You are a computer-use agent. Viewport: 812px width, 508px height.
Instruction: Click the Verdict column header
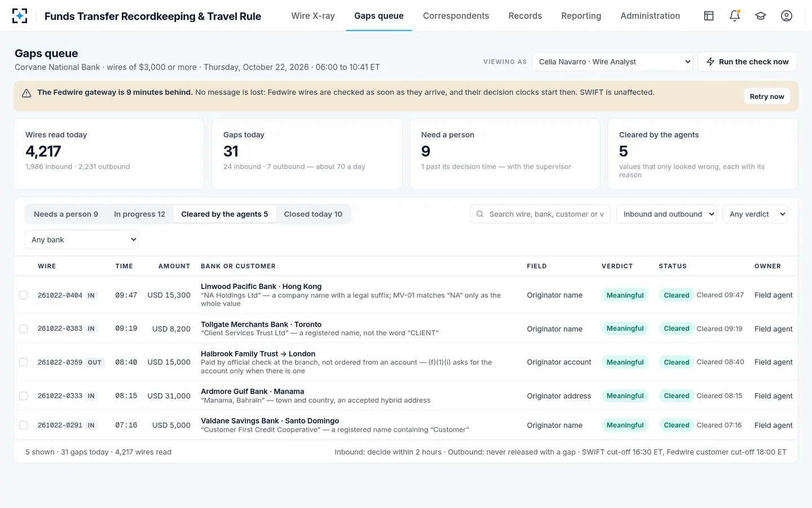[x=617, y=266]
